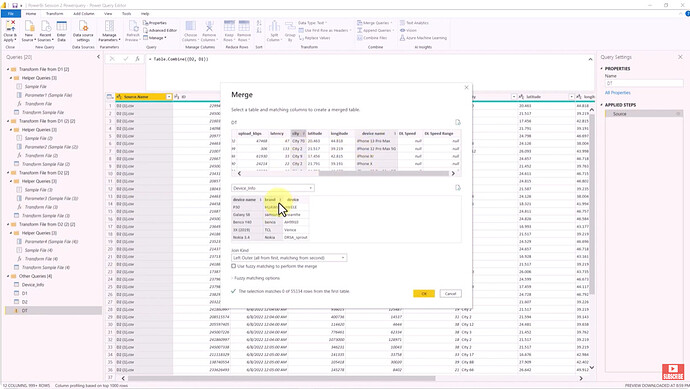Screen dimensions: 690x389
Task: Close the Query Settings pane
Action: [680, 57]
